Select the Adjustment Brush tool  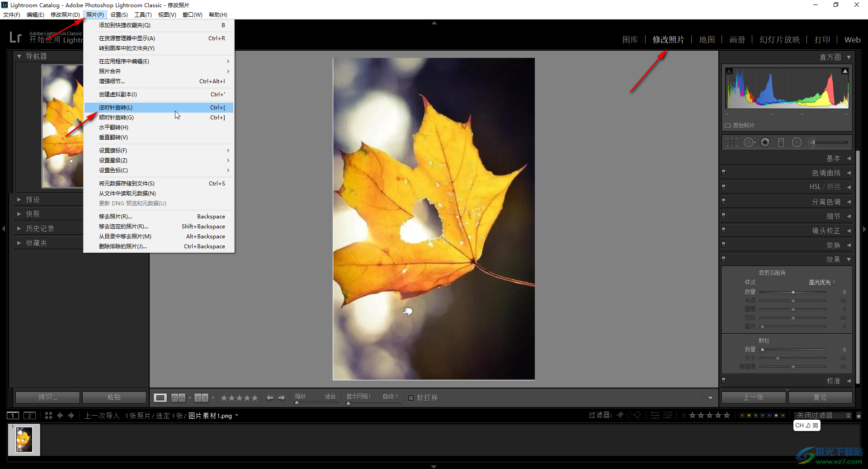click(828, 142)
